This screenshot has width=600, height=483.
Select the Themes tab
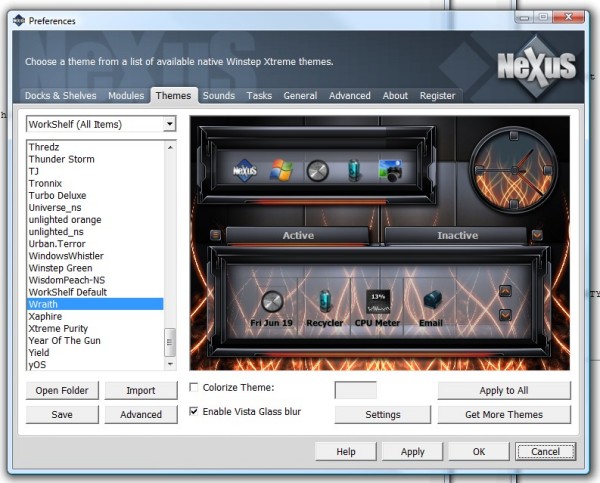coord(173,95)
